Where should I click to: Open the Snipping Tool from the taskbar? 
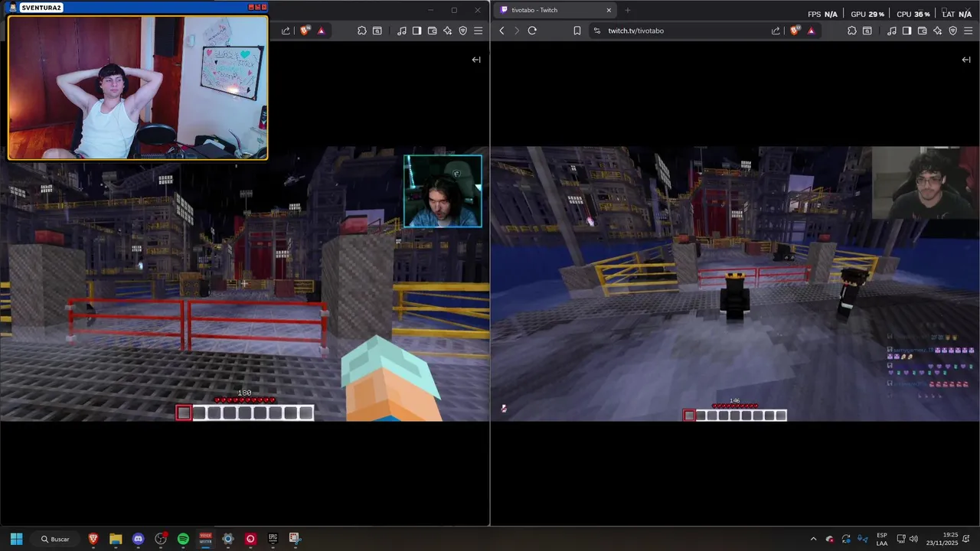pyautogui.click(x=295, y=539)
